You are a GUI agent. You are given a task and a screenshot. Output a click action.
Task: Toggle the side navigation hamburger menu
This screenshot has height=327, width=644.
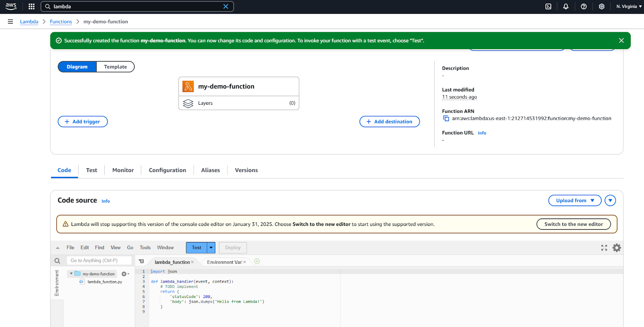10,22
